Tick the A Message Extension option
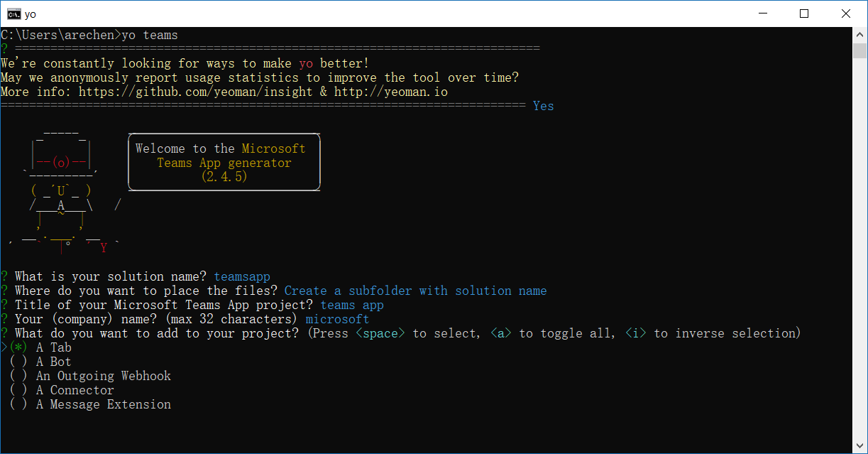 click(x=18, y=404)
